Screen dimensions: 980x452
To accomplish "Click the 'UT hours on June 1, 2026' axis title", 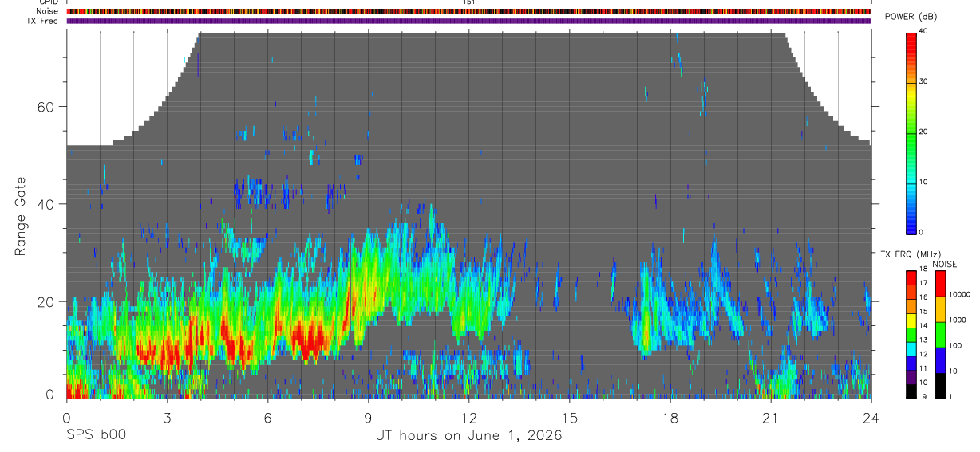I will click(x=468, y=436).
